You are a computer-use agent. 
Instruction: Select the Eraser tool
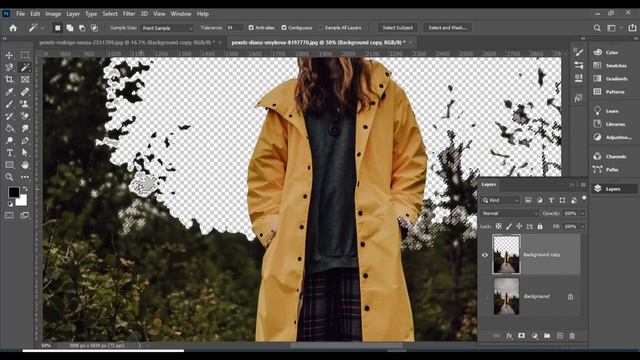tap(25, 116)
